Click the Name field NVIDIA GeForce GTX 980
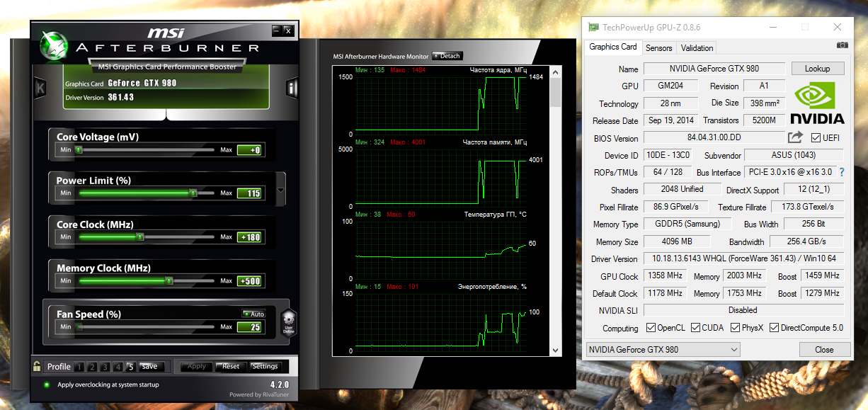The height and width of the screenshot is (410, 868). pyautogui.click(x=714, y=69)
